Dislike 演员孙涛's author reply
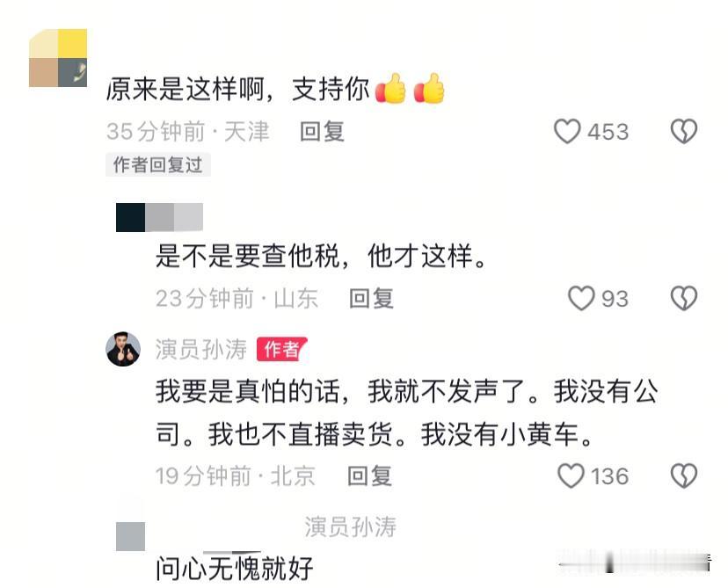728x588 pixels. [x=683, y=475]
